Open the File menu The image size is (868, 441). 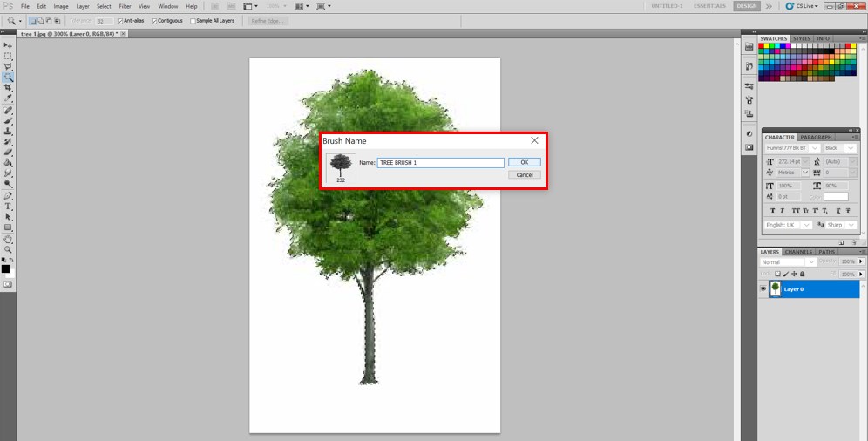[x=25, y=7]
